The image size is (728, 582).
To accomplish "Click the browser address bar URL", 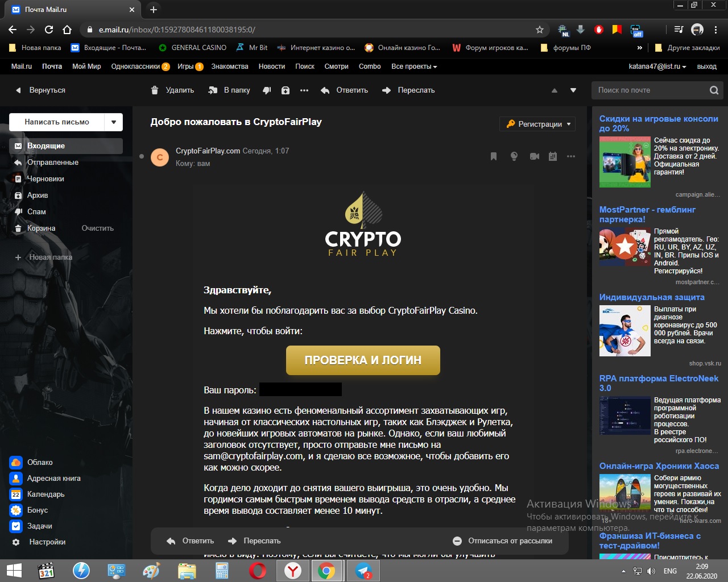I will [x=177, y=30].
